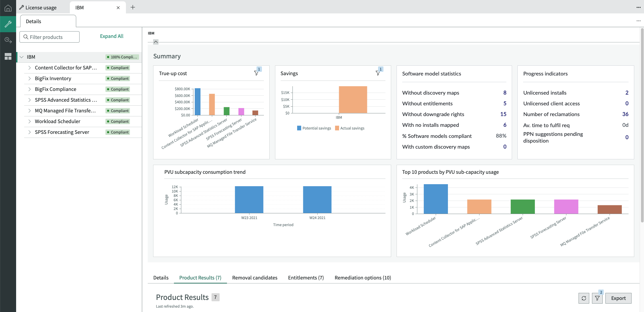Open the home icon in sidebar
This screenshot has width=644, height=312.
[x=8, y=8]
